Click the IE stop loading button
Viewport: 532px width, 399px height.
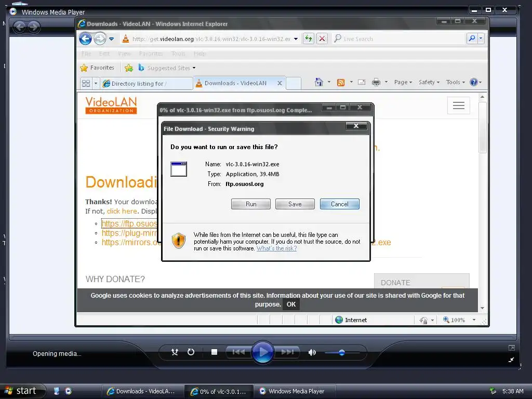[x=322, y=38]
